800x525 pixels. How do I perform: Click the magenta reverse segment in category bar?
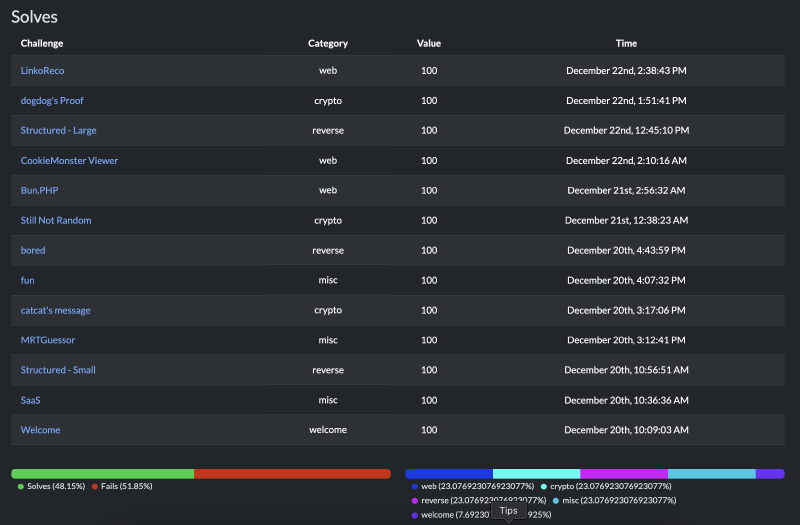[x=623, y=473]
